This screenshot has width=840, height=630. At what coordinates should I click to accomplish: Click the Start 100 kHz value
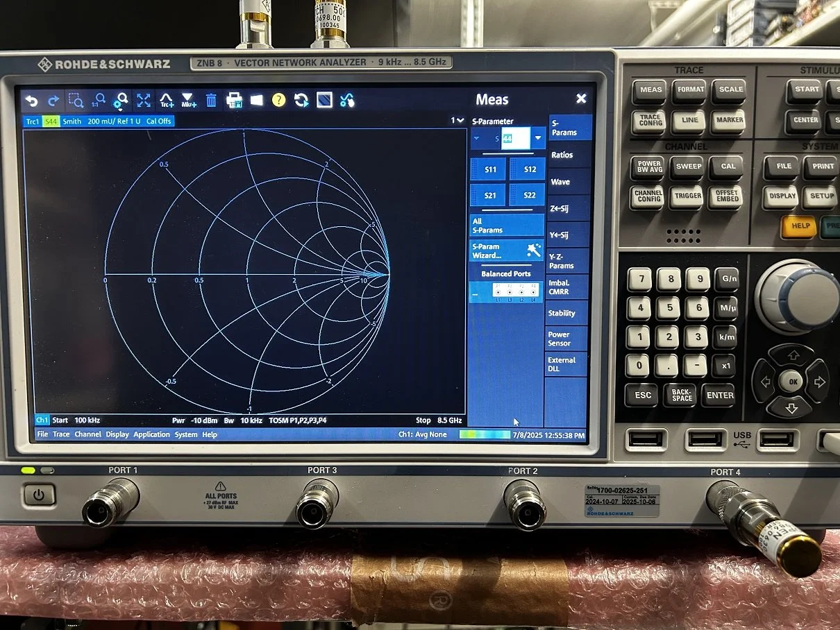click(x=76, y=420)
